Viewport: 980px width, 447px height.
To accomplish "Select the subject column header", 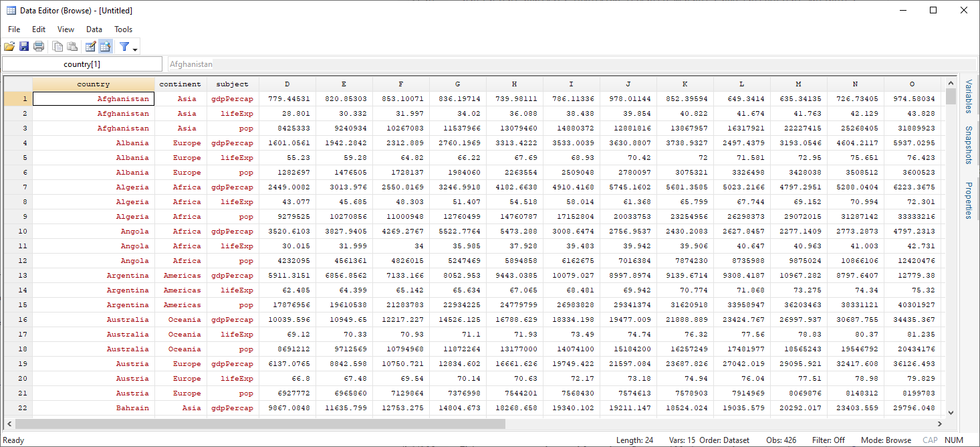I will pos(233,84).
